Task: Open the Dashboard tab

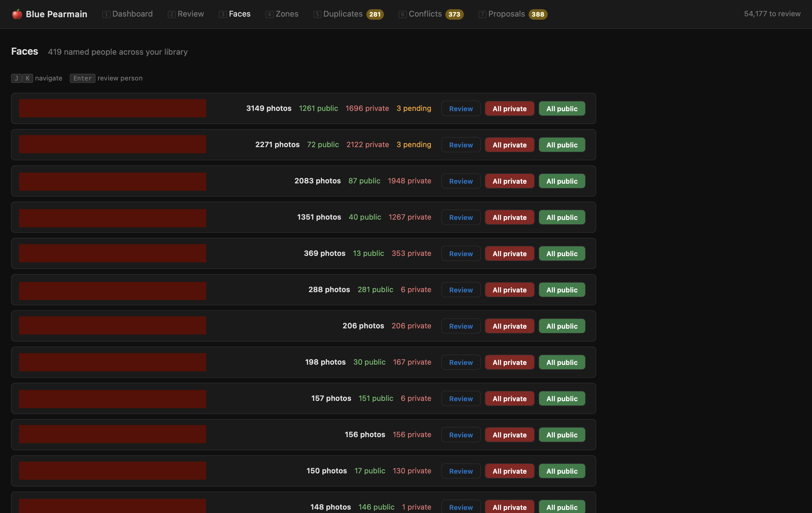Action: pyautogui.click(x=128, y=14)
